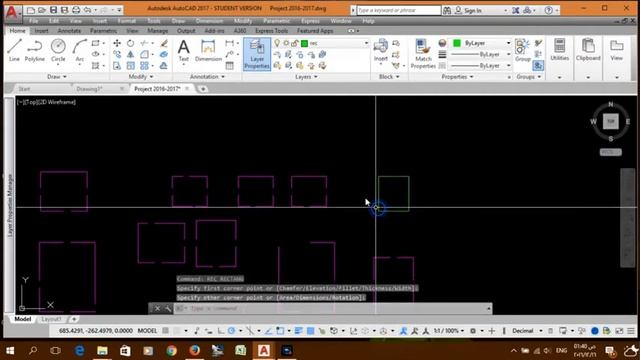Select the Rectangle tool in Draw panel
Viewport: 640px width, 360px height.
(x=96, y=43)
